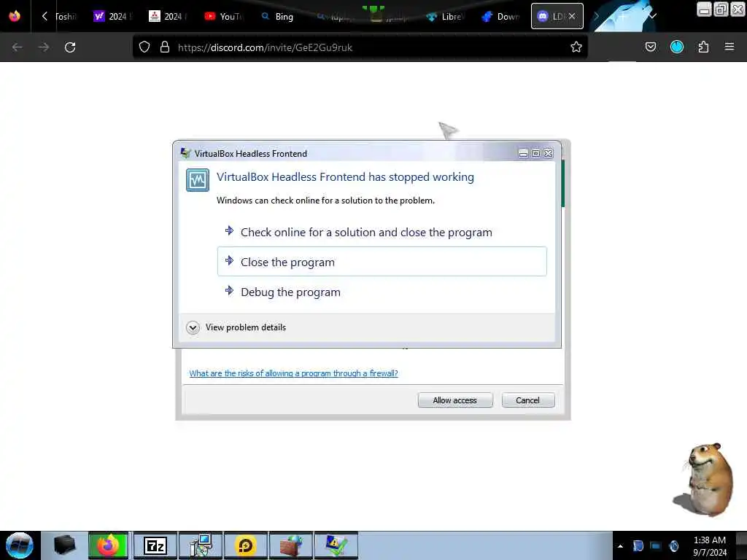Reload the current page
This screenshot has height=560, width=747.
[x=70, y=47]
